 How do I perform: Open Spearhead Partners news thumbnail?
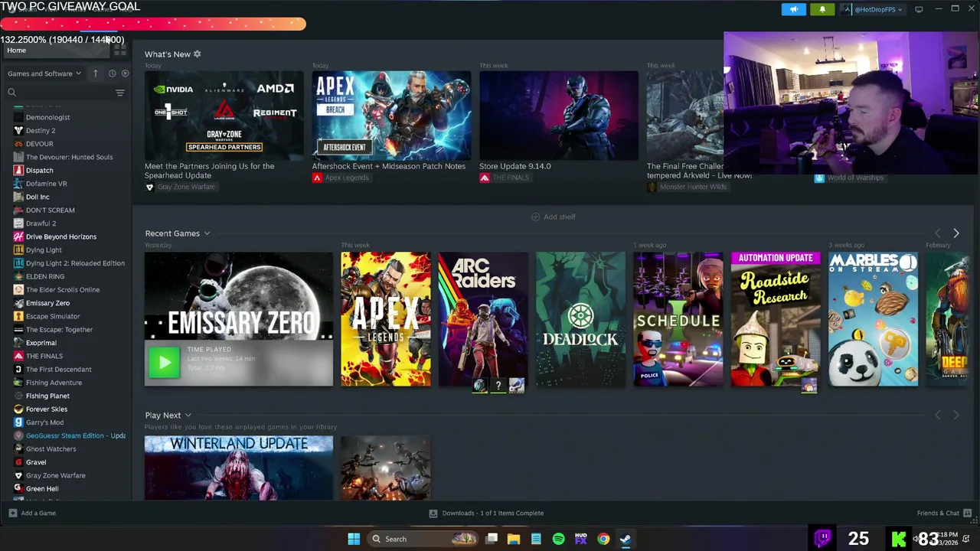224,116
